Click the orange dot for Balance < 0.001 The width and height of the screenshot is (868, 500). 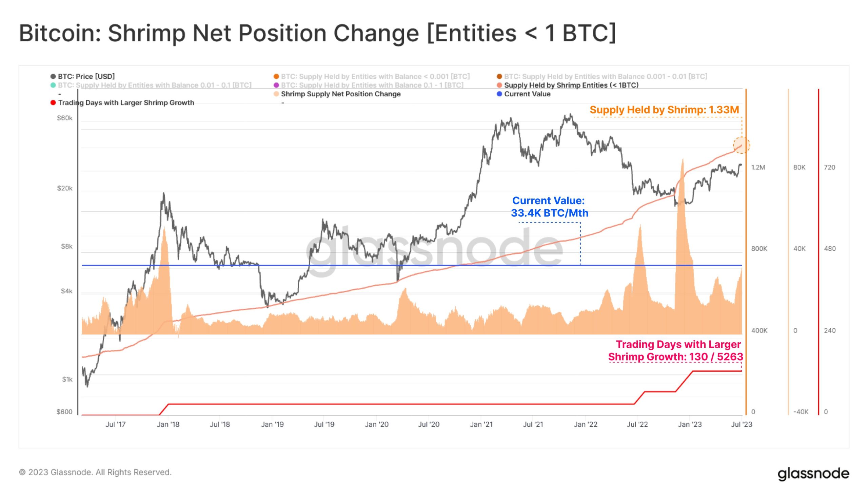click(x=276, y=77)
